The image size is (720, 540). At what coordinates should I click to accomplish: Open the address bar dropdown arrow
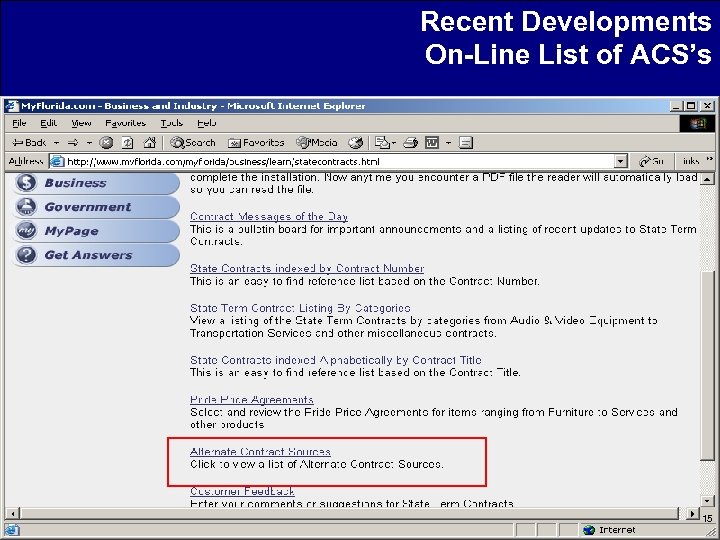point(620,161)
